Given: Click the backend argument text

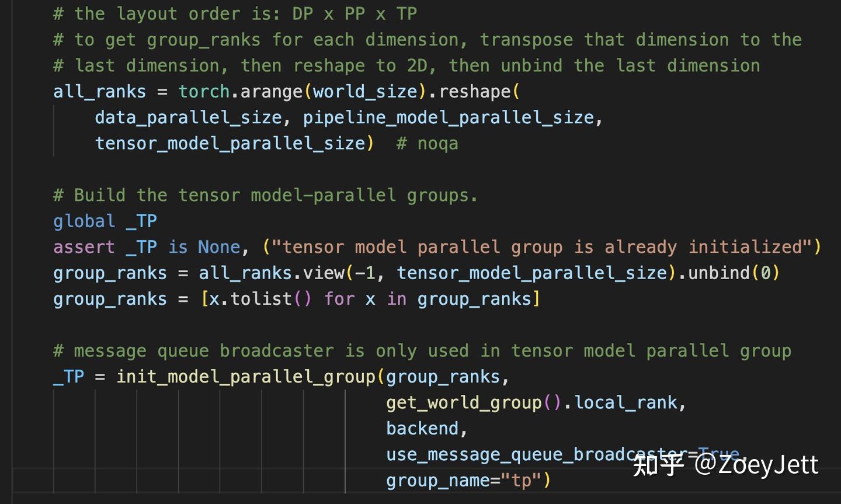Looking at the screenshot, I should click(x=422, y=428).
